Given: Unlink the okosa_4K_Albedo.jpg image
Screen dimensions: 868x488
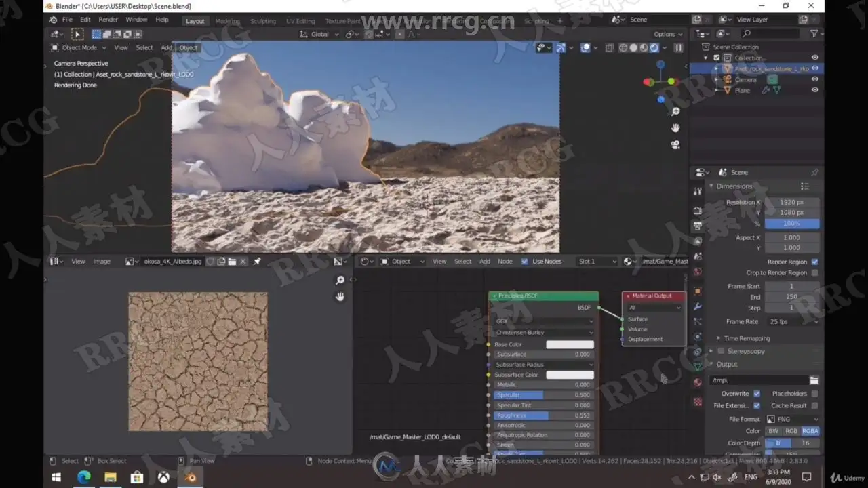Looking at the screenshot, I should coord(243,261).
